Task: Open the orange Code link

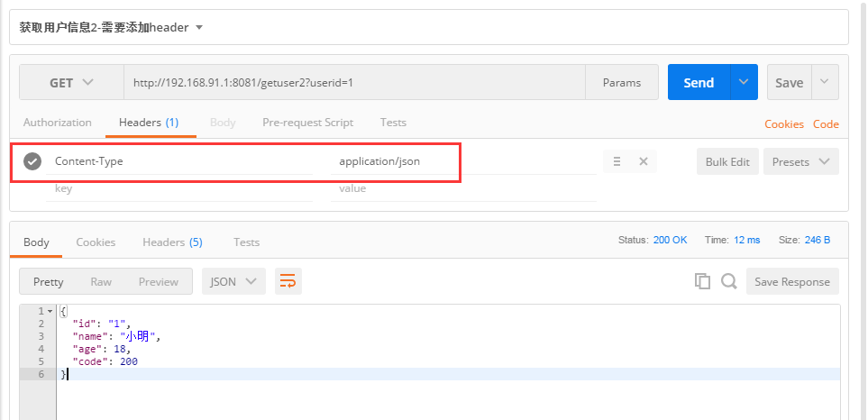Action: 826,124
